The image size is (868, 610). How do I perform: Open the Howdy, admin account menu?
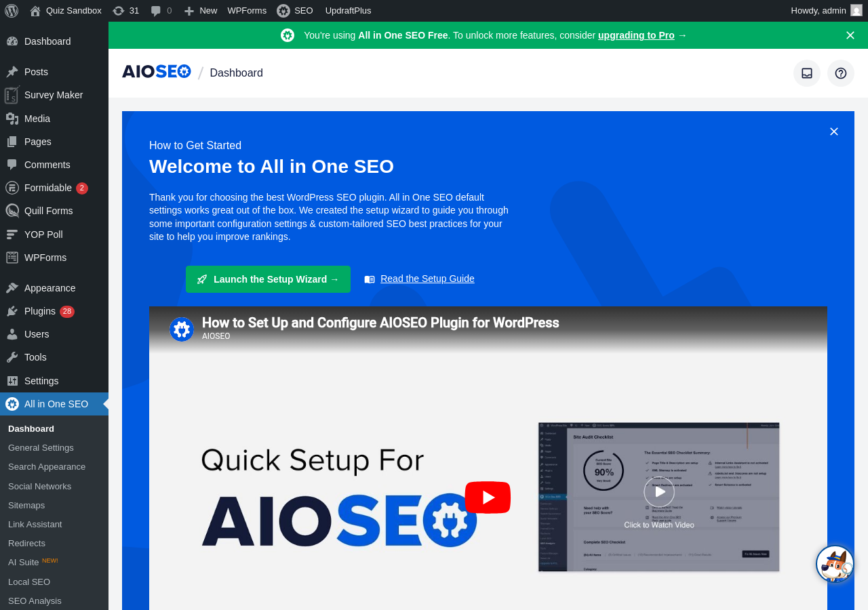[826, 11]
